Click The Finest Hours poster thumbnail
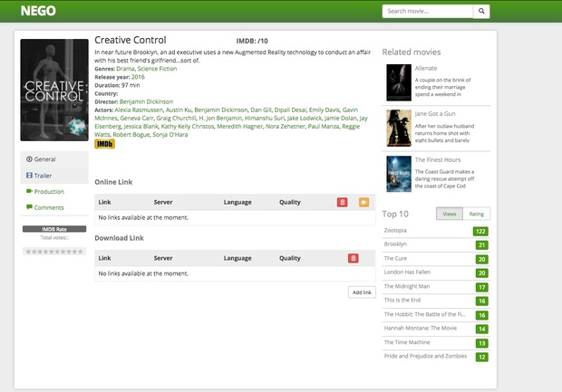This screenshot has height=392, width=562. tap(399, 174)
